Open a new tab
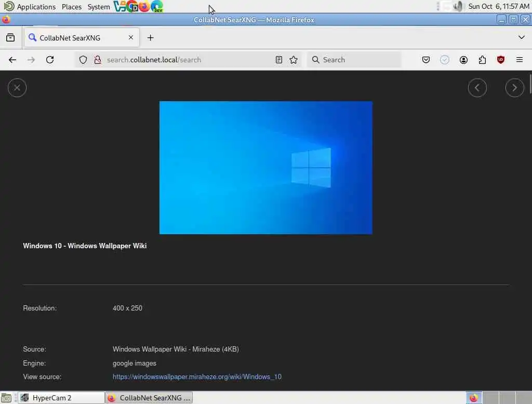This screenshot has width=532, height=404. (150, 38)
